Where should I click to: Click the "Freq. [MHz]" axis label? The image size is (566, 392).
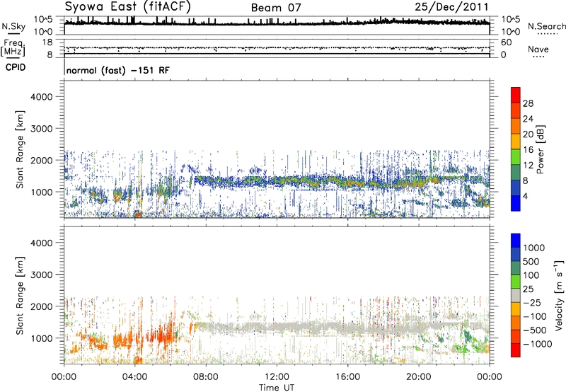(x=13, y=48)
